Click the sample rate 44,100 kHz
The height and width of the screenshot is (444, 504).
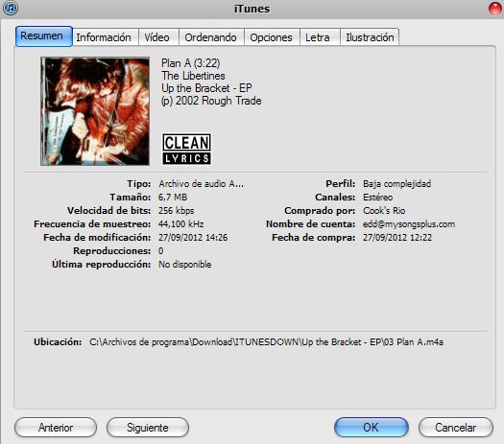tap(181, 224)
